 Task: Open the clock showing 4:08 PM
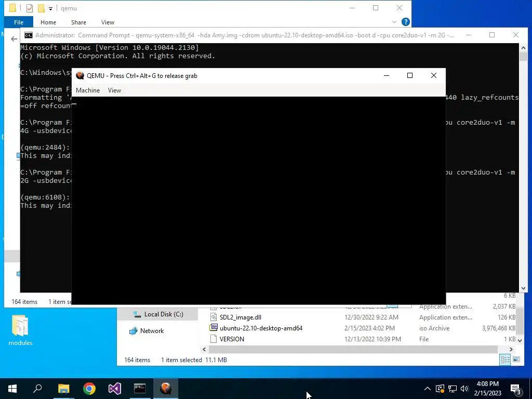(487, 384)
